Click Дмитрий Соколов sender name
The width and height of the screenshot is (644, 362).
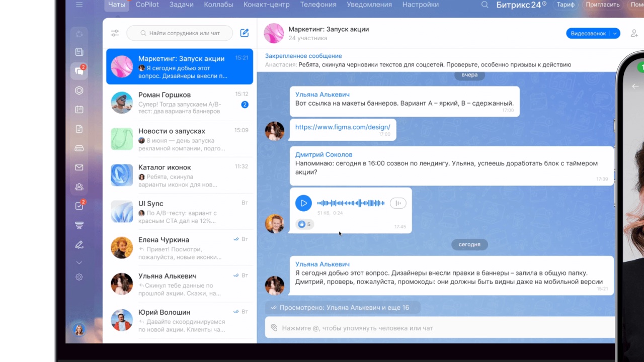tap(324, 154)
